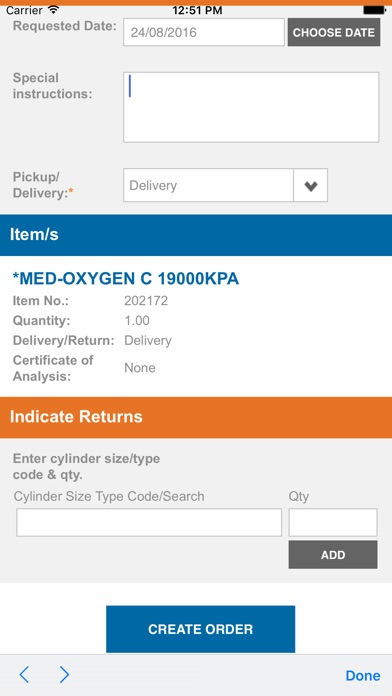
Task: Tap the Indicate Returns section header
Action: [x=196, y=417]
